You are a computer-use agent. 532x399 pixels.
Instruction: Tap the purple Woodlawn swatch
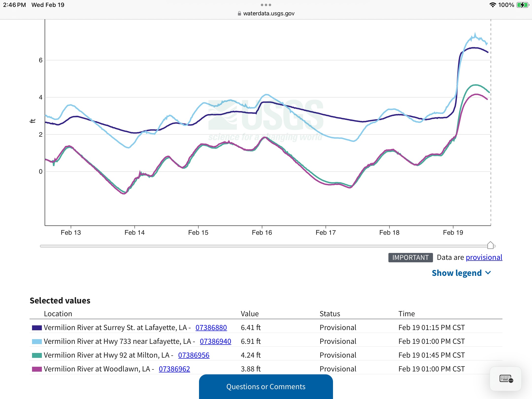[x=37, y=369]
